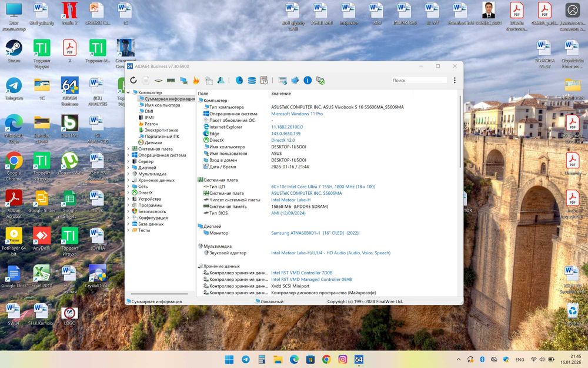Image resolution: width=588 pixels, height=368 pixels.
Task: Open Samsung ATNA60BX01-1 monitor link
Action: 315,233
